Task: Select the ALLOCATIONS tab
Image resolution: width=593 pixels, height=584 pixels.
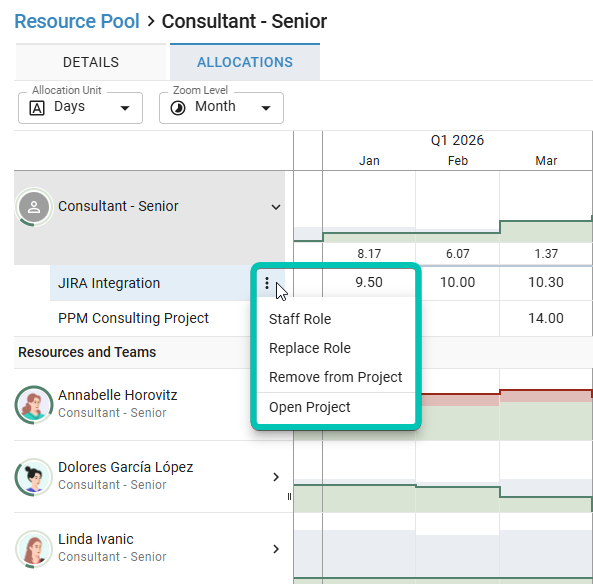Action: click(x=245, y=62)
